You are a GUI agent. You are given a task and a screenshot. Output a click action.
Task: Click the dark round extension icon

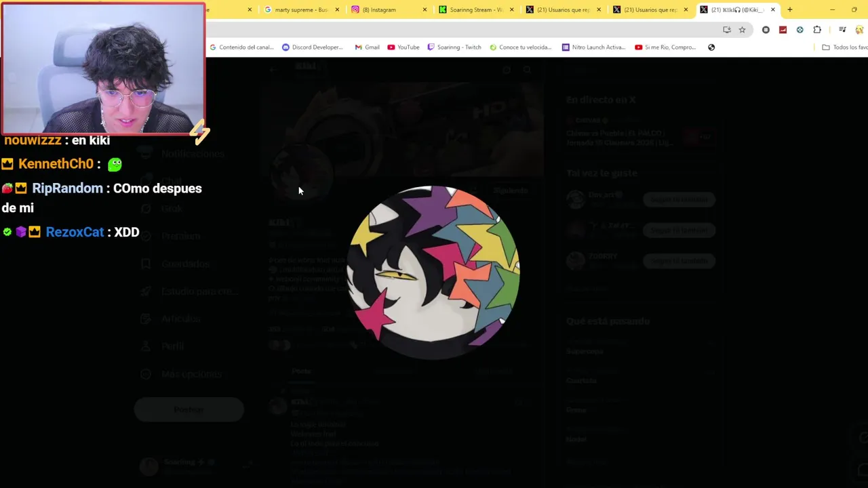pyautogui.click(x=766, y=30)
